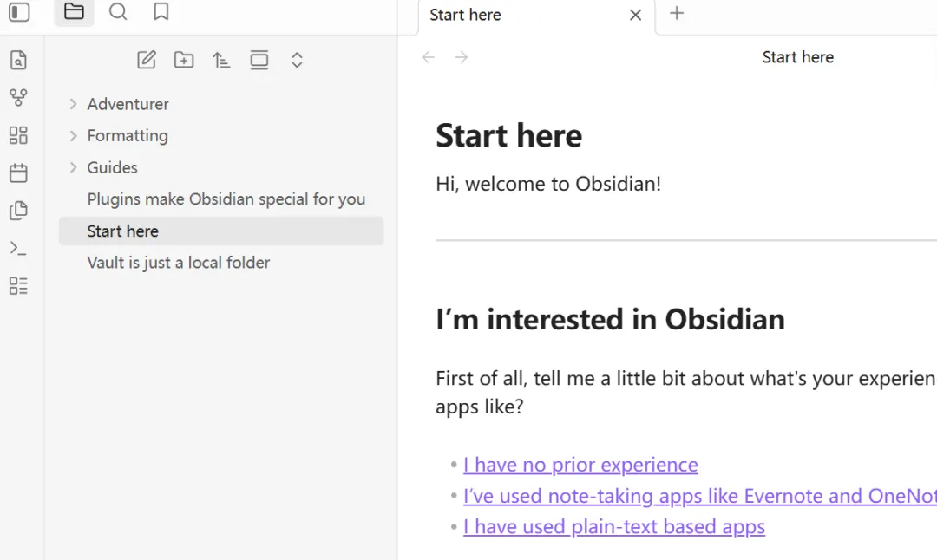Screen dimensions: 937x560
Task: Insert template ribbon icon
Action: (18, 210)
